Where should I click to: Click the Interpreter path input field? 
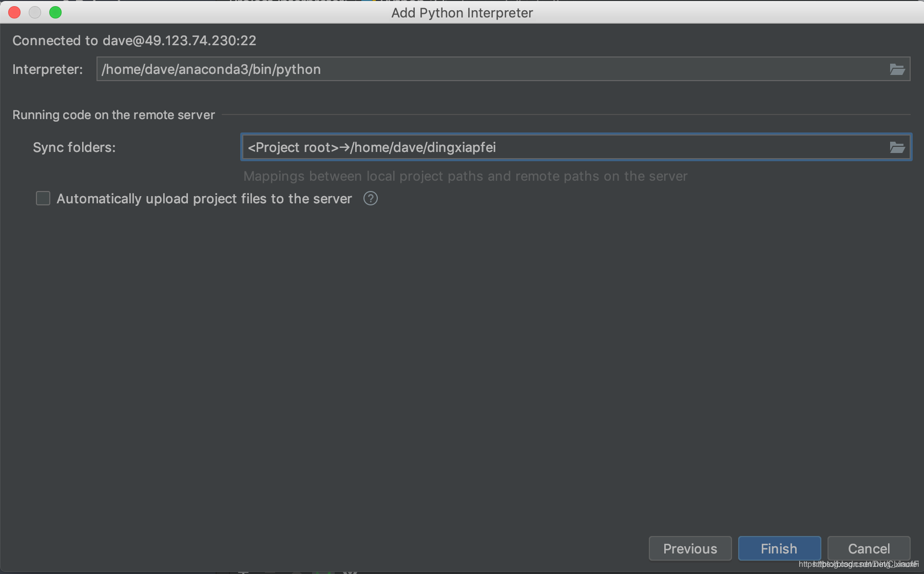click(503, 69)
